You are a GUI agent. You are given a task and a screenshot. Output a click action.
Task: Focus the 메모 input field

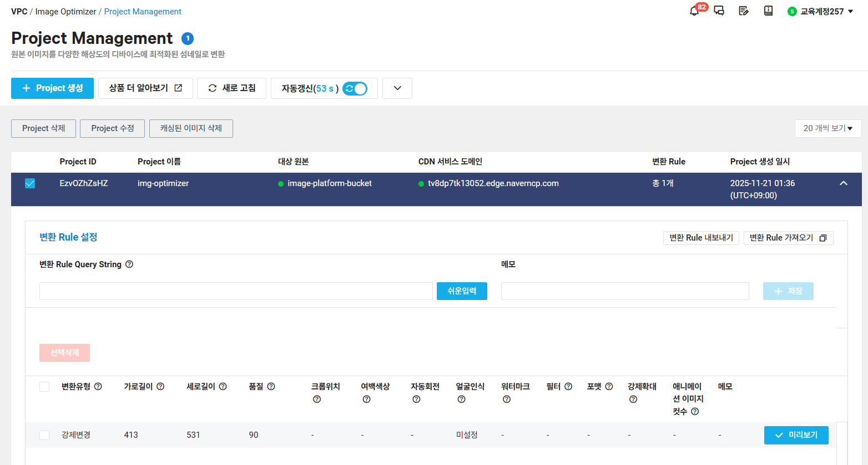click(x=625, y=291)
